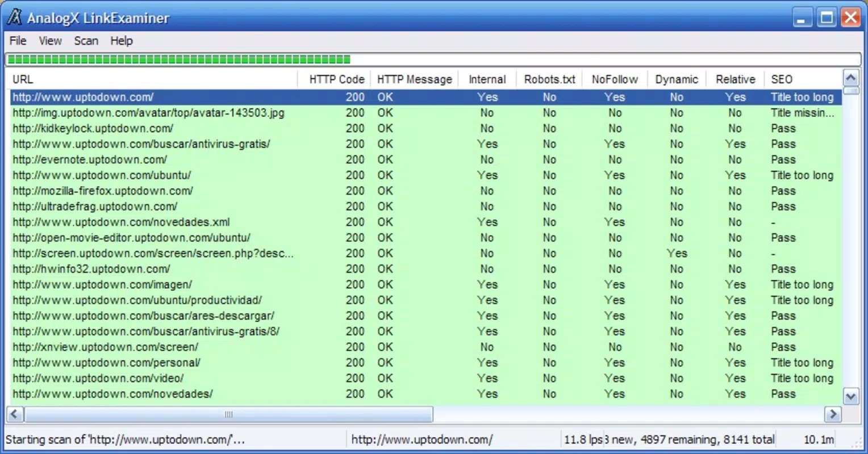
Task: Select http://evernote.uptodown.com/ row
Action: 425,159
